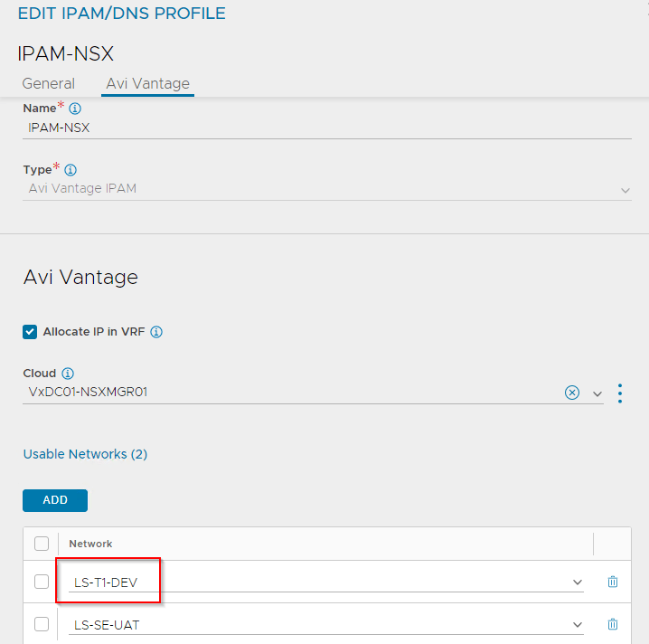Viewport: 649px width, 644px height.
Task: Click the info icon next to Cloud
Action: point(68,374)
